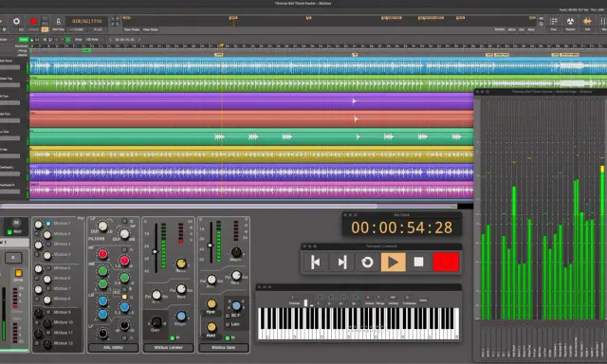Click the blue LMF gain knob in the EQ
607x364 pixels.
102,300
